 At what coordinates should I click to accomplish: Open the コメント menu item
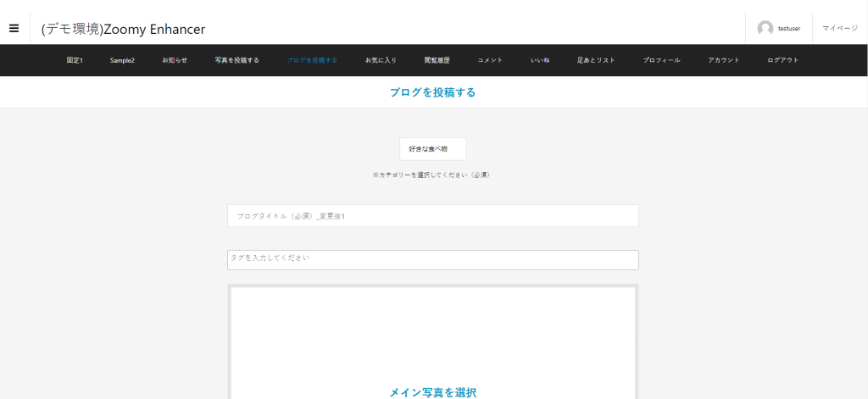coord(490,60)
